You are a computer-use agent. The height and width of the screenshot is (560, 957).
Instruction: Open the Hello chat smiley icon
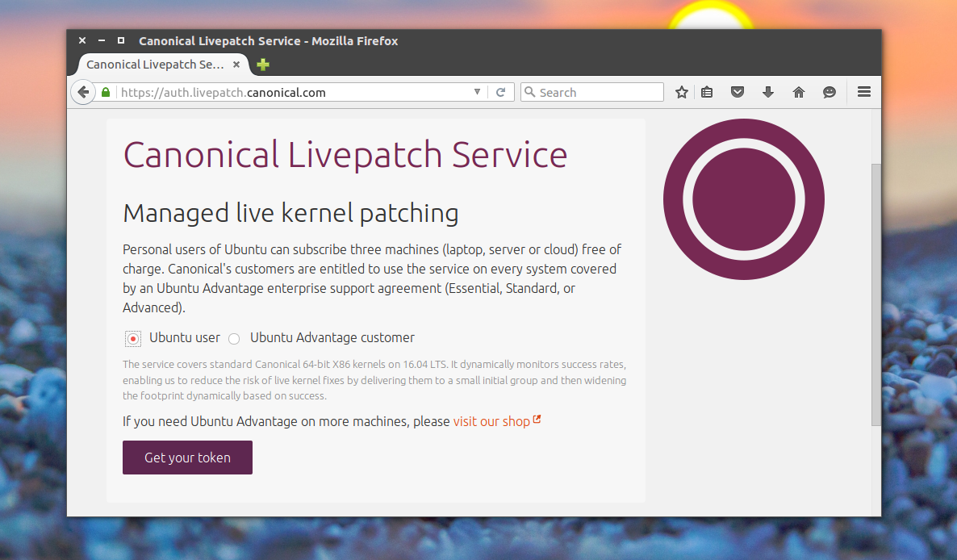(829, 92)
